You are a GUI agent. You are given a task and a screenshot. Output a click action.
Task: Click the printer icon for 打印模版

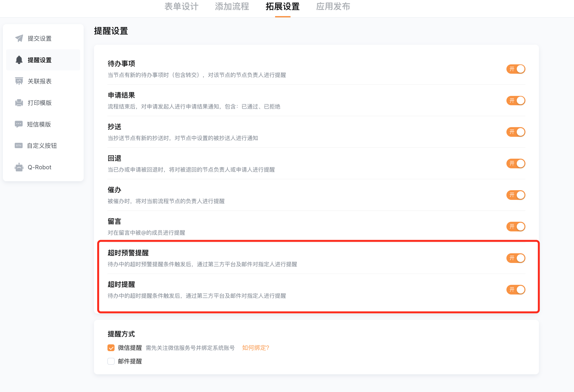coord(19,103)
